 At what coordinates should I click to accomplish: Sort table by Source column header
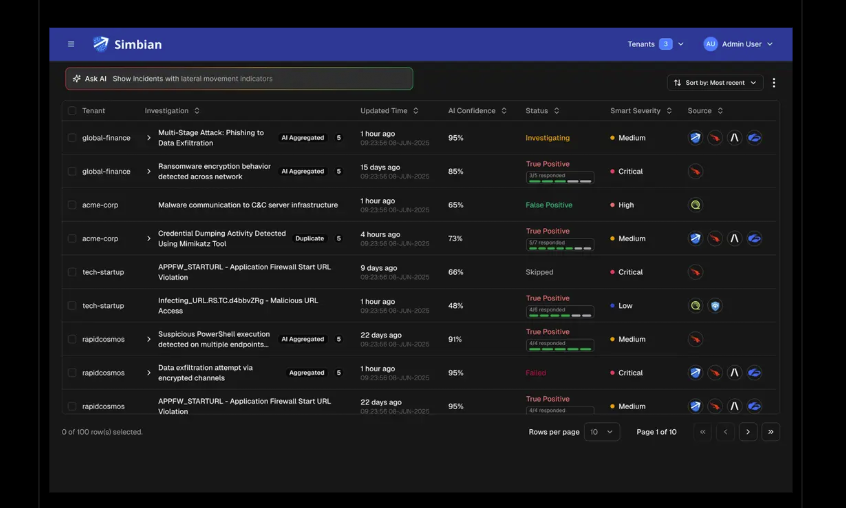705,111
